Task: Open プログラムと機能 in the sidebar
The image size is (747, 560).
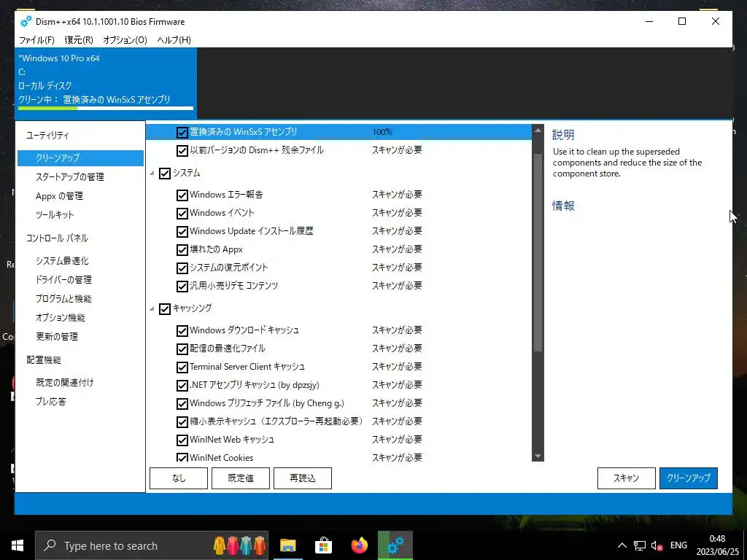Action: tap(63, 298)
